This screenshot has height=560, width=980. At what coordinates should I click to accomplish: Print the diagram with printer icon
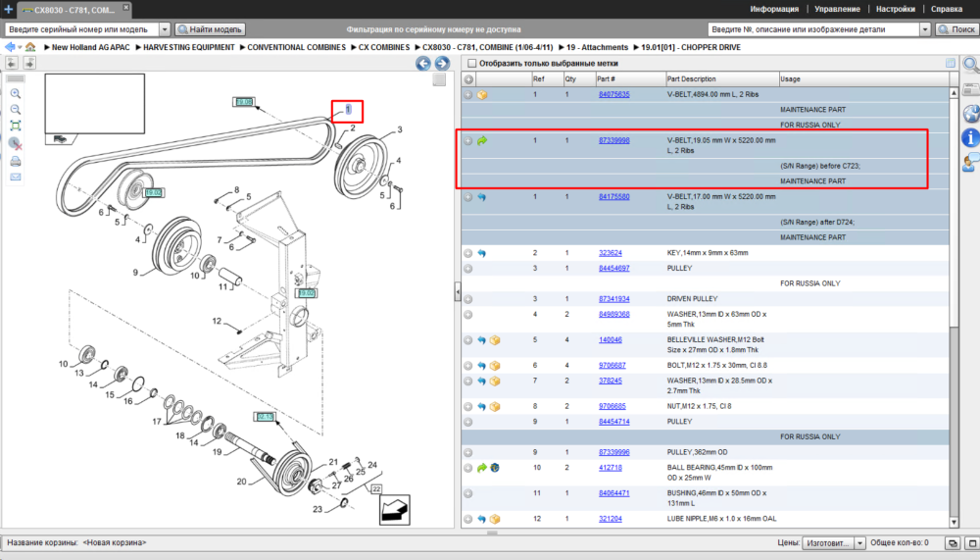(x=16, y=162)
